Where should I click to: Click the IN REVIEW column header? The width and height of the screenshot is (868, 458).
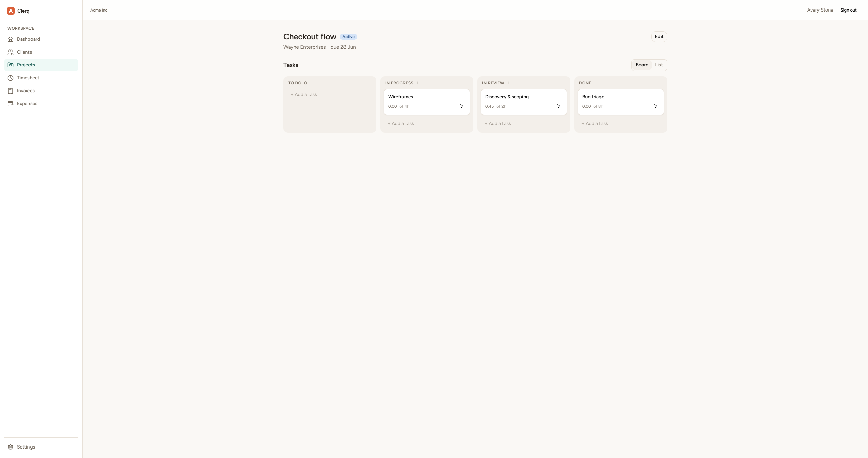tap(493, 83)
